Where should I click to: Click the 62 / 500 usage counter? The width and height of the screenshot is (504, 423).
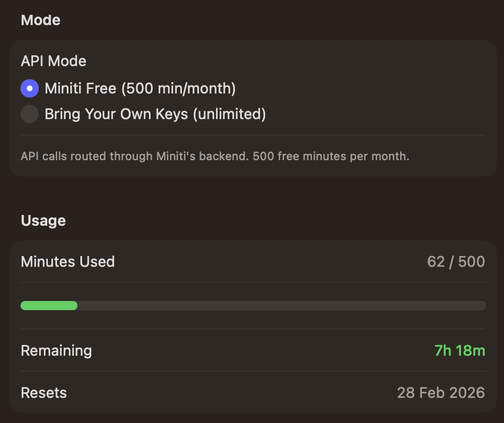point(456,262)
